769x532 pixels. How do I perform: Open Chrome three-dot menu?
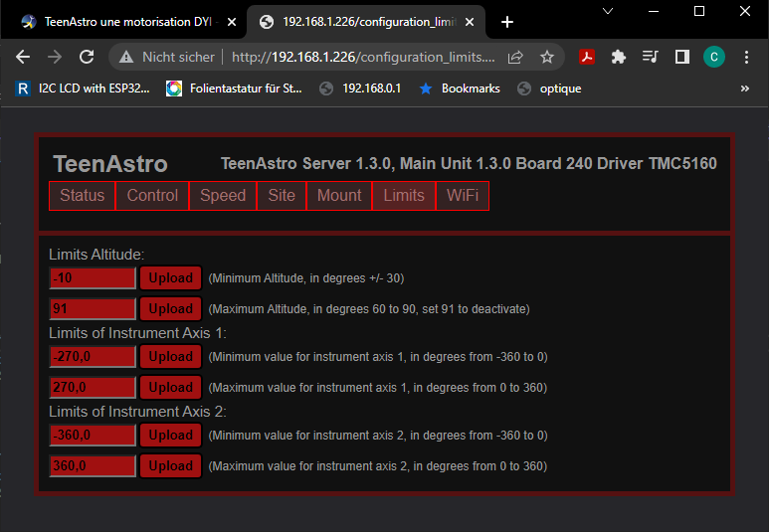tap(746, 57)
